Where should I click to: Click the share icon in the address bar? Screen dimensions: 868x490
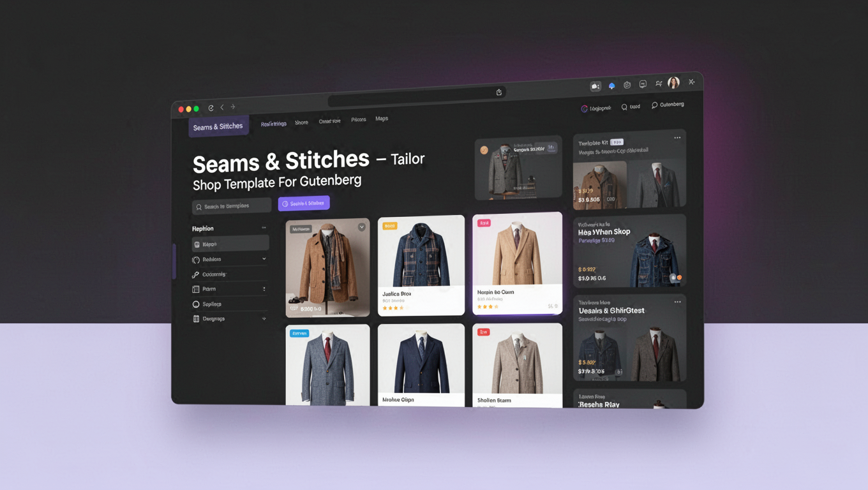(x=499, y=92)
